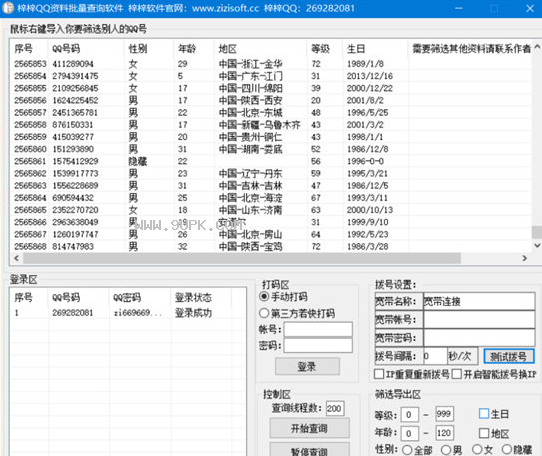Click region cell 中国-北京-海淀
Image resolution: width=542 pixels, height=456 pixels.
pos(251,198)
